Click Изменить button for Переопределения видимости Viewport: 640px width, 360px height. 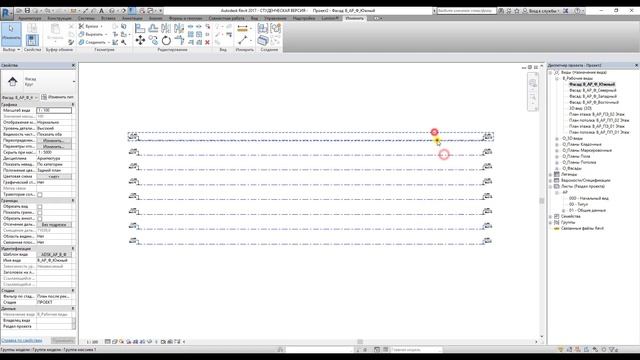tap(54, 140)
